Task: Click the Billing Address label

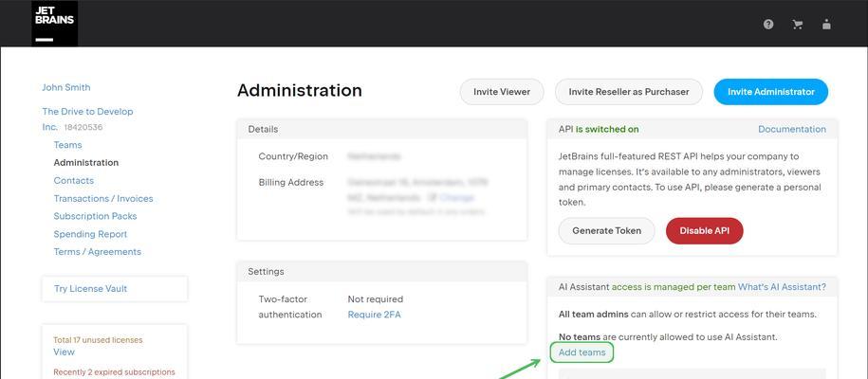Action: click(291, 182)
